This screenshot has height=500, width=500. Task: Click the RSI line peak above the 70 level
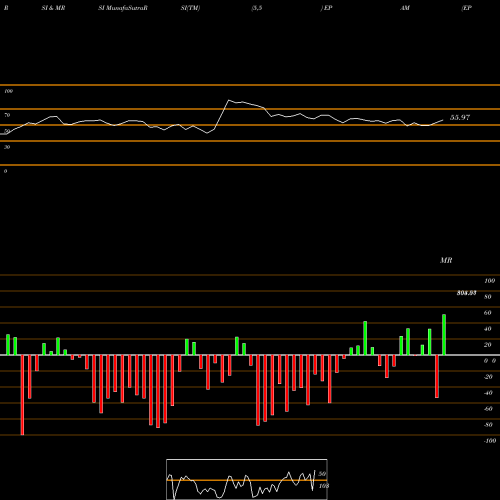(x=229, y=100)
